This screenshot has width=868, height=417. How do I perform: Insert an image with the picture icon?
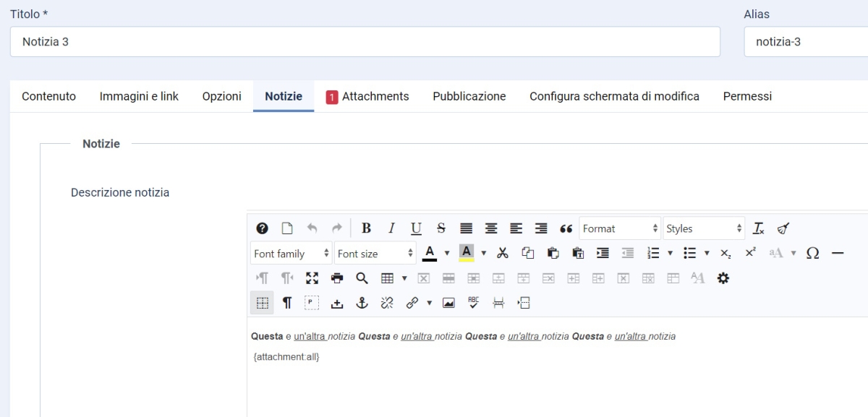pyautogui.click(x=448, y=303)
